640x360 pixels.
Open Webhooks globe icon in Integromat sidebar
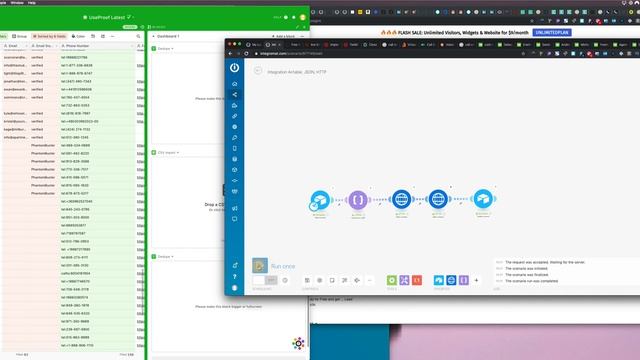[234, 127]
